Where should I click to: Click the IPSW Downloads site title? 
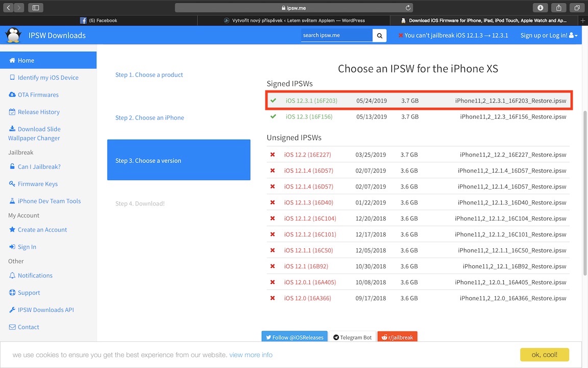pyautogui.click(x=57, y=35)
